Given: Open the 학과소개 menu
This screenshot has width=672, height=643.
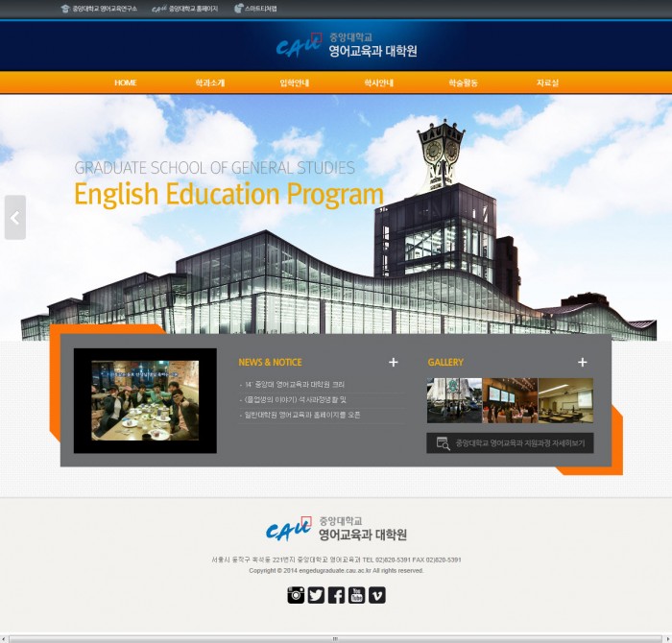Looking at the screenshot, I should (209, 83).
